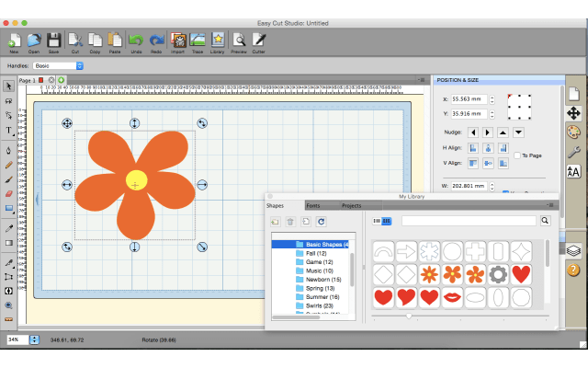The image size is (588, 368).
Task: Open the Music (10) folder
Action: tap(319, 270)
